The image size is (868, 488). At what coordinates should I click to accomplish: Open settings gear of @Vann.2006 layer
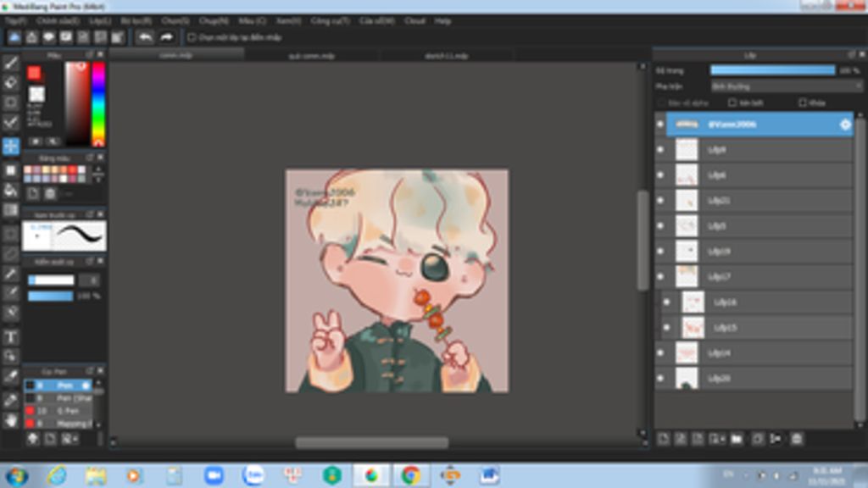point(845,125)
